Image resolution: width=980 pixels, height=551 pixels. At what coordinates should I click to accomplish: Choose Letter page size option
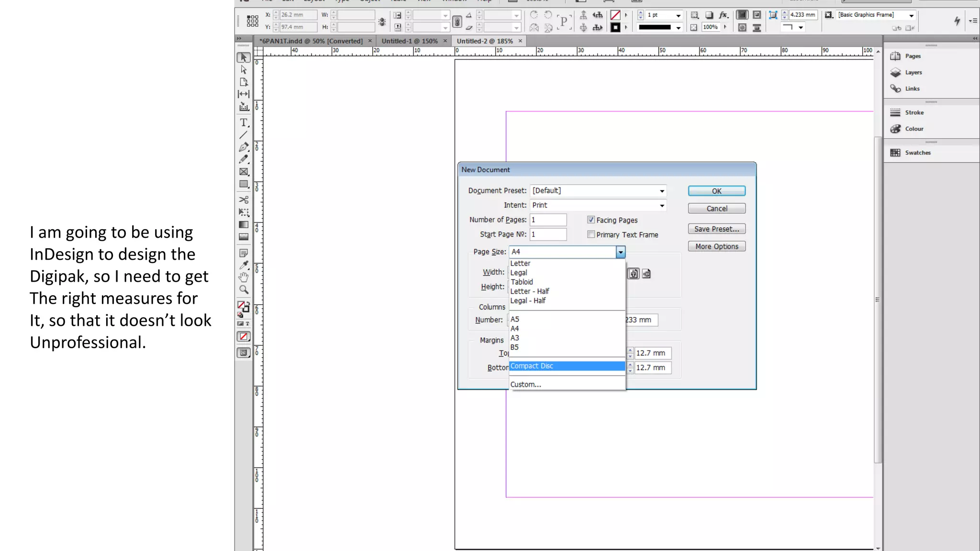point(567,264)
